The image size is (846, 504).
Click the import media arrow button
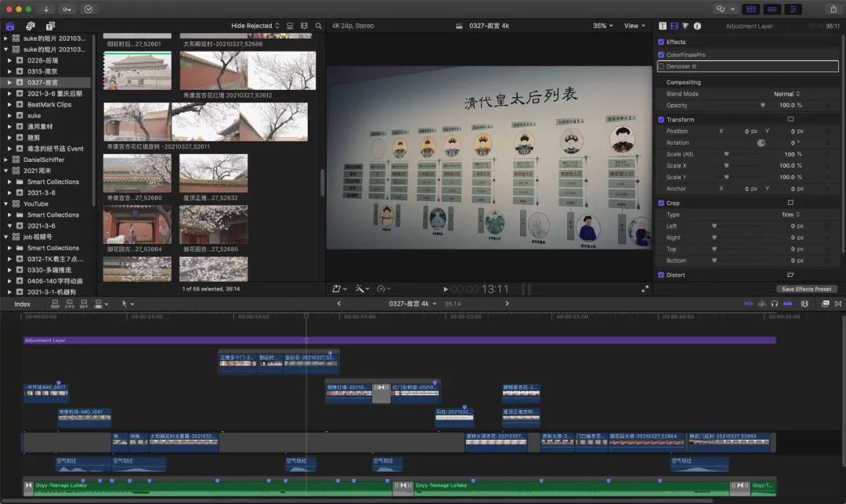46,9
